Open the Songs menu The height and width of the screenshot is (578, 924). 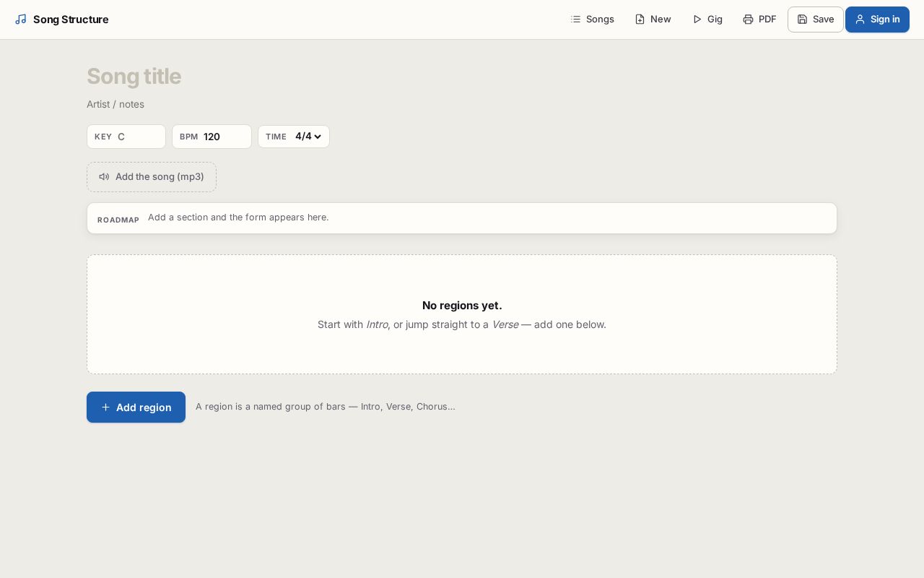(592, 20)
